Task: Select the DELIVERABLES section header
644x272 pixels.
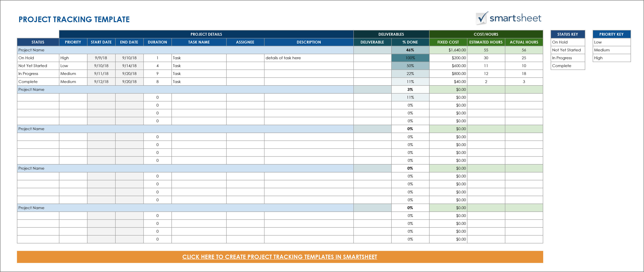Action: pos(391,34)
